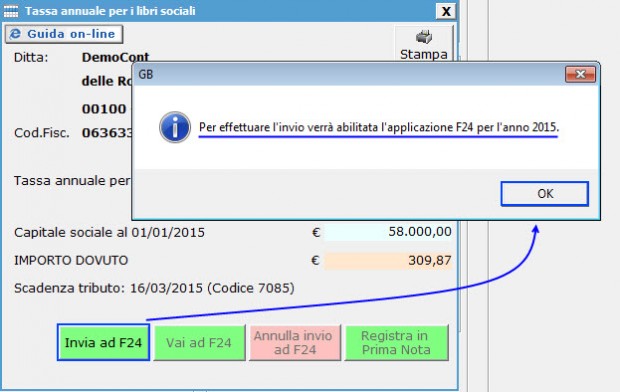Image resolution: width=620 pixels, height=392 pixels.
Task: Click Annulla invio ad F24 button
Action: pyautogui.click(x=295, y=343)
